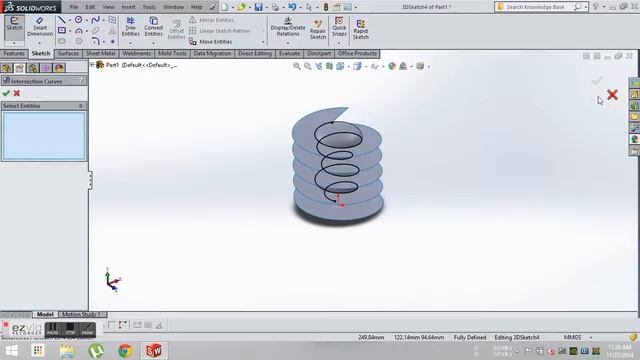Click the Rebuild traffic-light icon
The image size is (640, 360).
pos(326,7)
